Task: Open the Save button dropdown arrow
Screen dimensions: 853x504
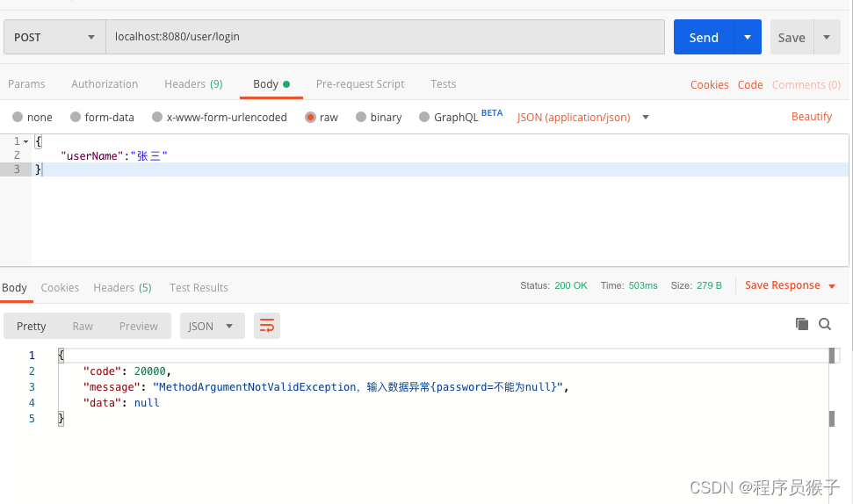Action: pos(827,37)
